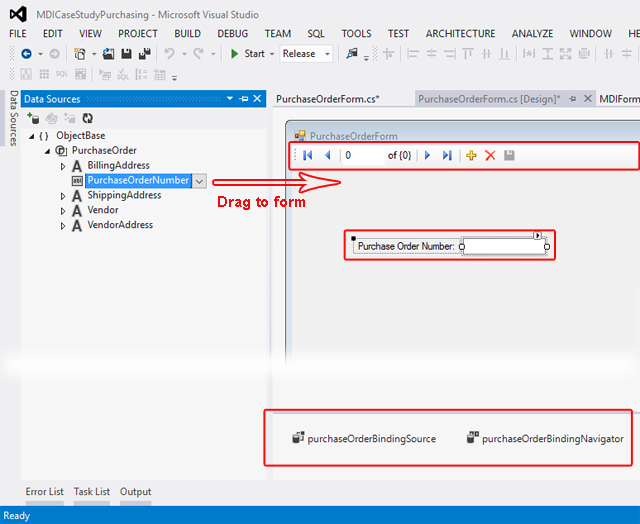The image size is (640, 524).
Task: Open the Task List tab
Action: 92,492
